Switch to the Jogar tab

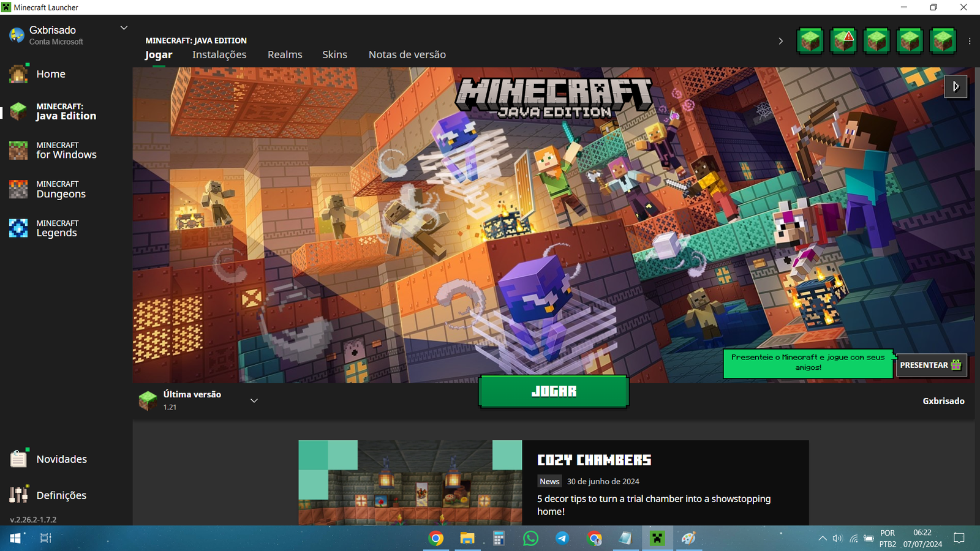click(x=159, y=54)
